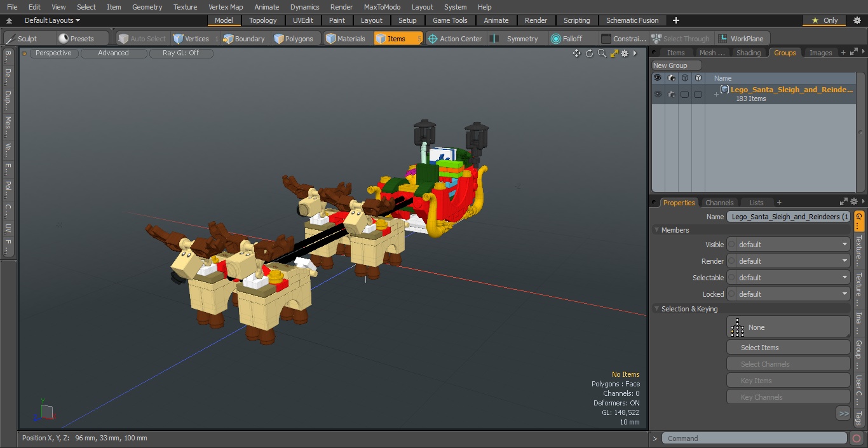Open the Constraints toolbar option
This screenshot has width=868, height=448.
623,39
